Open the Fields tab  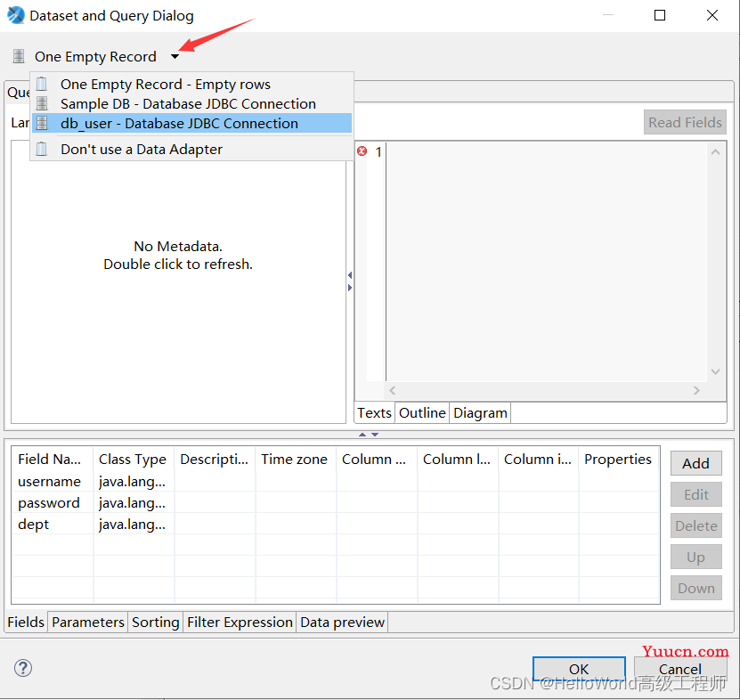pyautogui.click(x=26, y=623)
